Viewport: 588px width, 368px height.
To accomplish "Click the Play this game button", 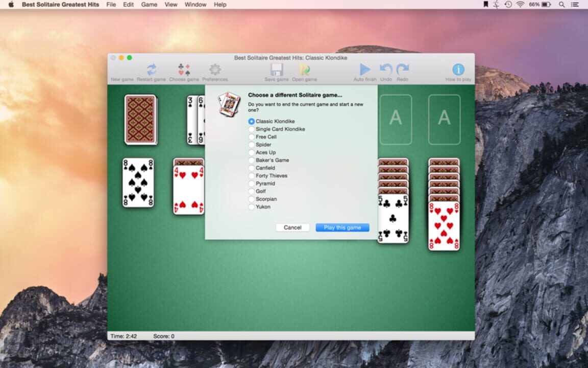I will tap(342, 227).
